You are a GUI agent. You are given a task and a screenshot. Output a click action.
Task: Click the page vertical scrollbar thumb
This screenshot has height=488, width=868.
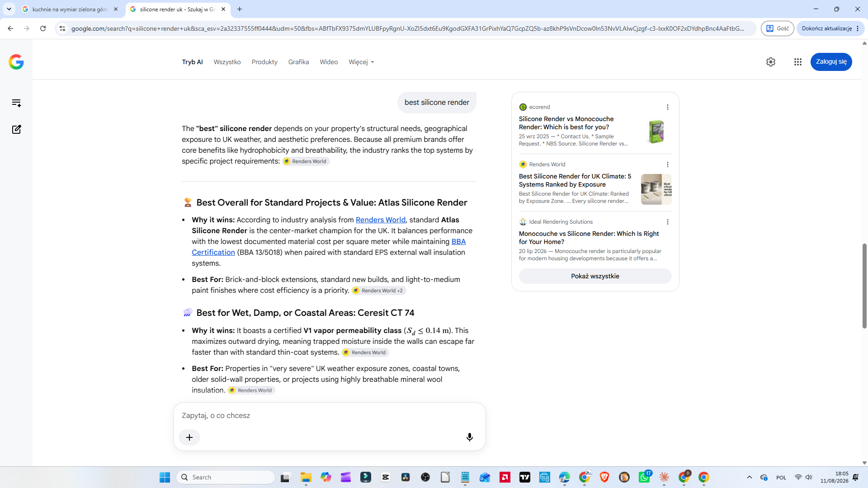[864, 286]
